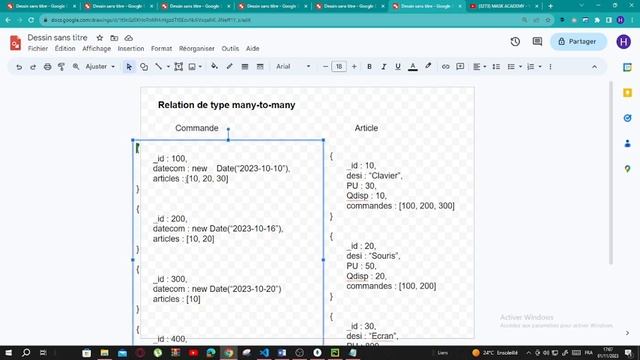Screen dimensions: 640x360
Task: Check the cloud document status icon
Action: point(129,38)
